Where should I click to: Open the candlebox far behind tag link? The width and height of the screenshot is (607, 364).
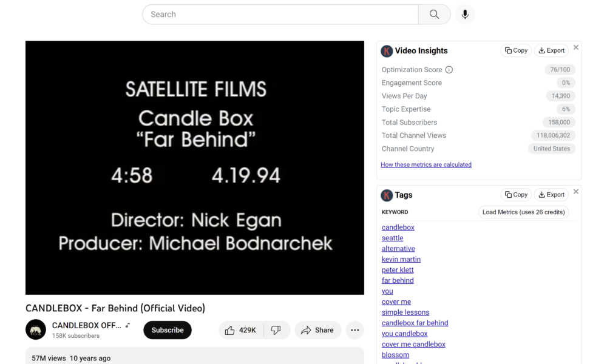point(415,323)
